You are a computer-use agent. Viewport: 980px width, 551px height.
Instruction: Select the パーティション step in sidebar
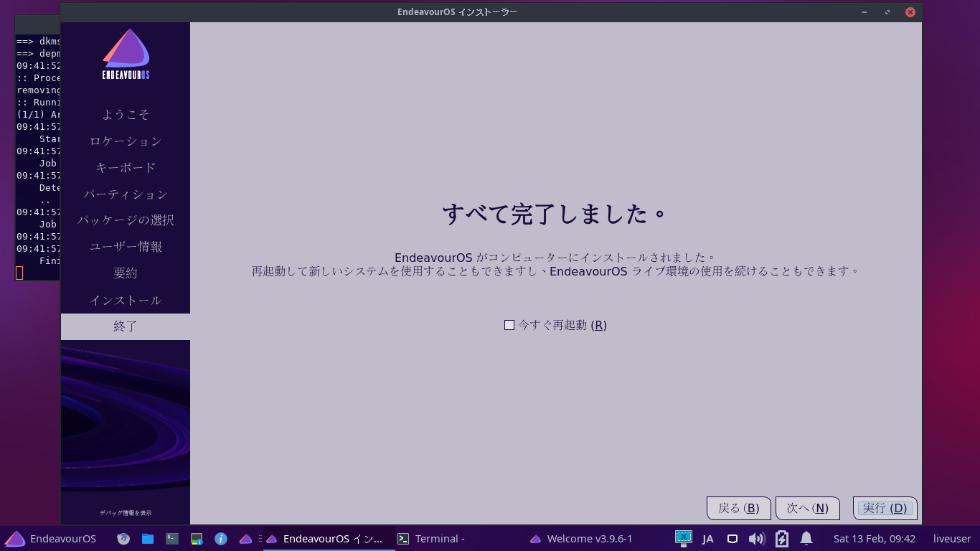[x=126, y=194]
